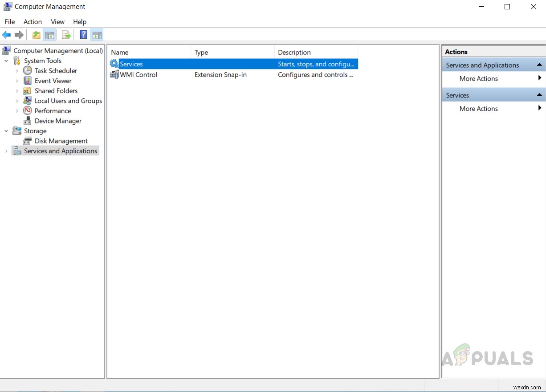Click the Event Viewer icon
Image resolution: width=546 pixels, height=392 pixels.
[28, 81]
